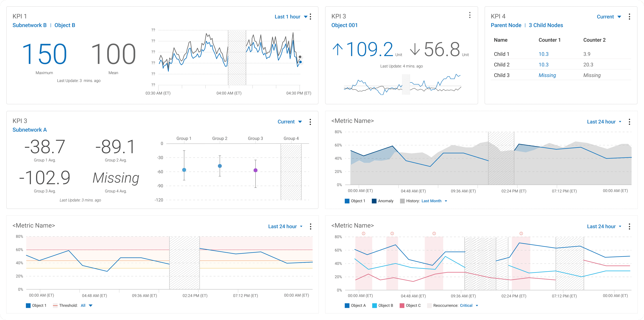Open threshold chart three-dot menu
This screenshot has height=320, width=644.
(x=310, y=226)
